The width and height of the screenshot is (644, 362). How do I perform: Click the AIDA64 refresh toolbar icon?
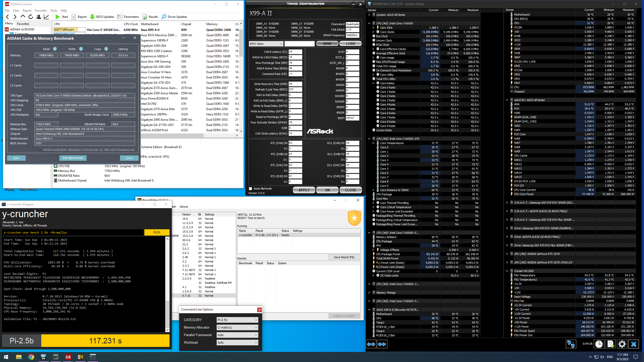click(x=31, y=17)
